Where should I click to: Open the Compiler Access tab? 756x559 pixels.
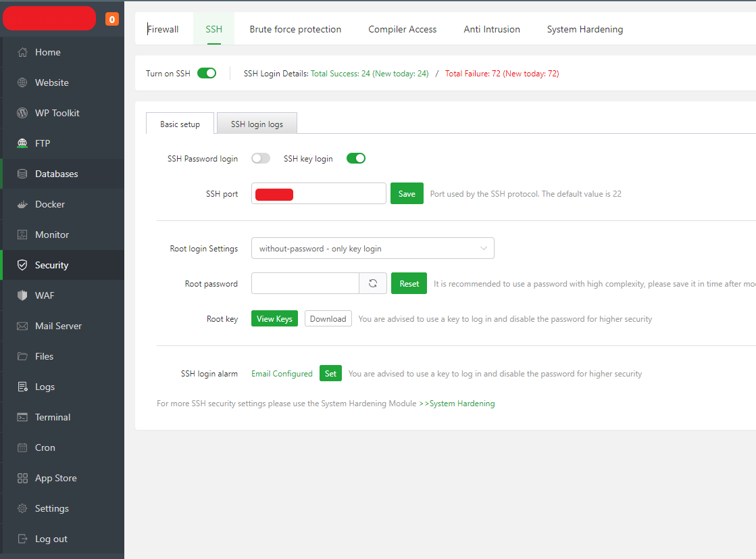(x=402, y=29)
